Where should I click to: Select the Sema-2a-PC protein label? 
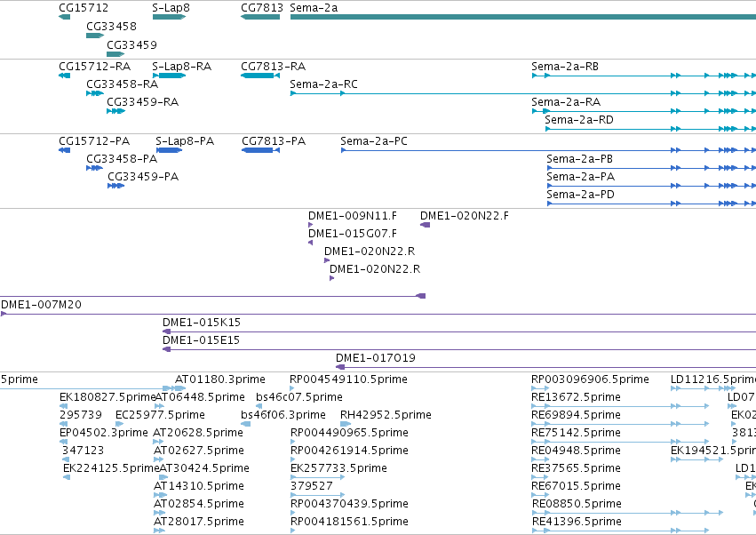pos(374,141)
